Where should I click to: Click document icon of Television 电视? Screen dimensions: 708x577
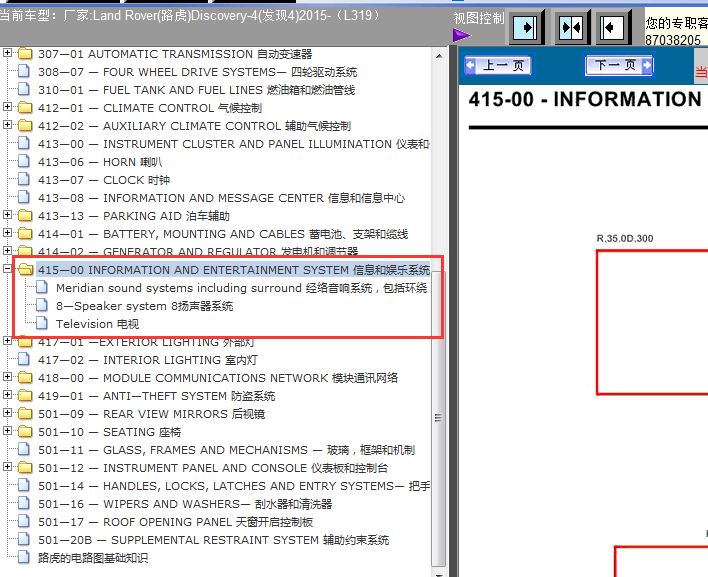42,323
